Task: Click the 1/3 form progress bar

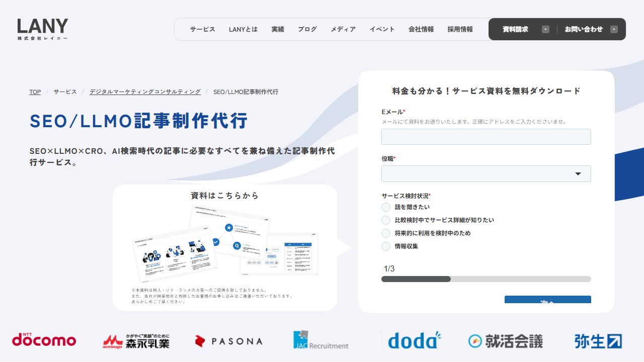Action: click(x=486, y=279)
